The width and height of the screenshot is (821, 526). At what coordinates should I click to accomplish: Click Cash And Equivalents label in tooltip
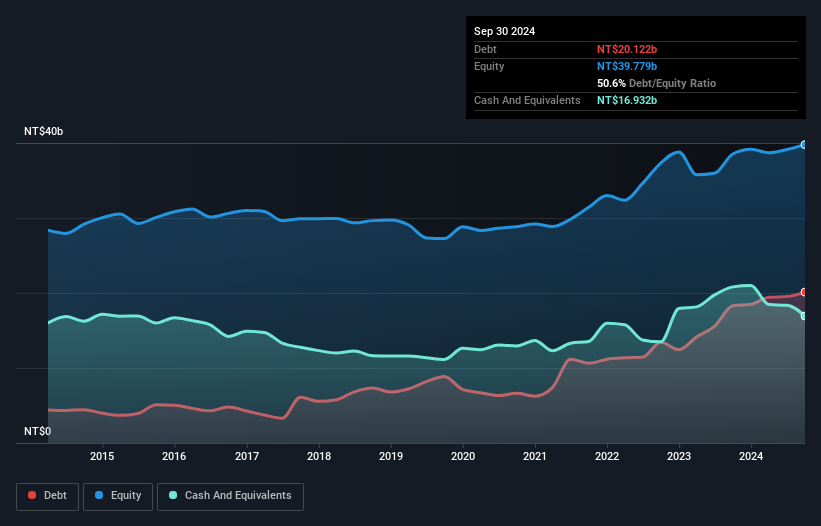pos(527,100)
